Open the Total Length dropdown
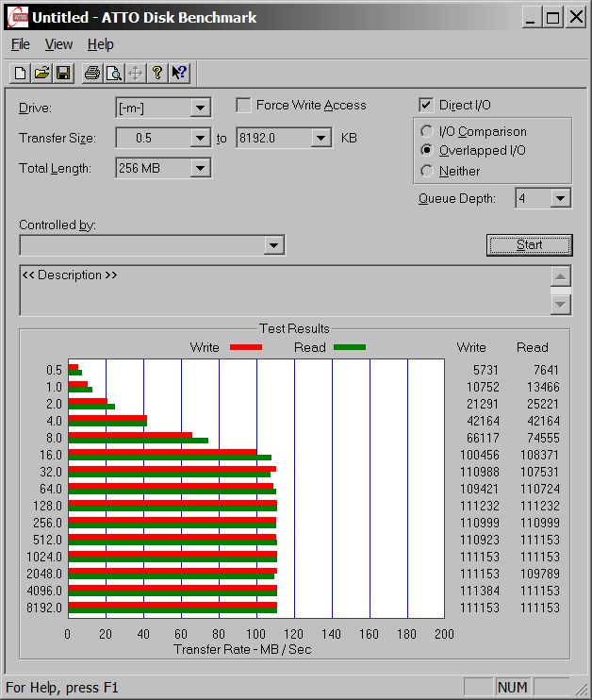The image size is (592, 700). [200, 169]
